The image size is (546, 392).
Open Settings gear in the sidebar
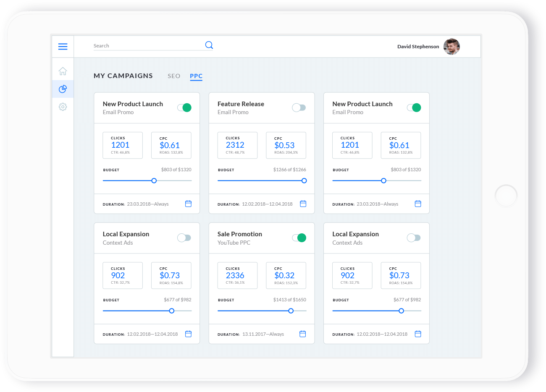[x=63, y=107]
